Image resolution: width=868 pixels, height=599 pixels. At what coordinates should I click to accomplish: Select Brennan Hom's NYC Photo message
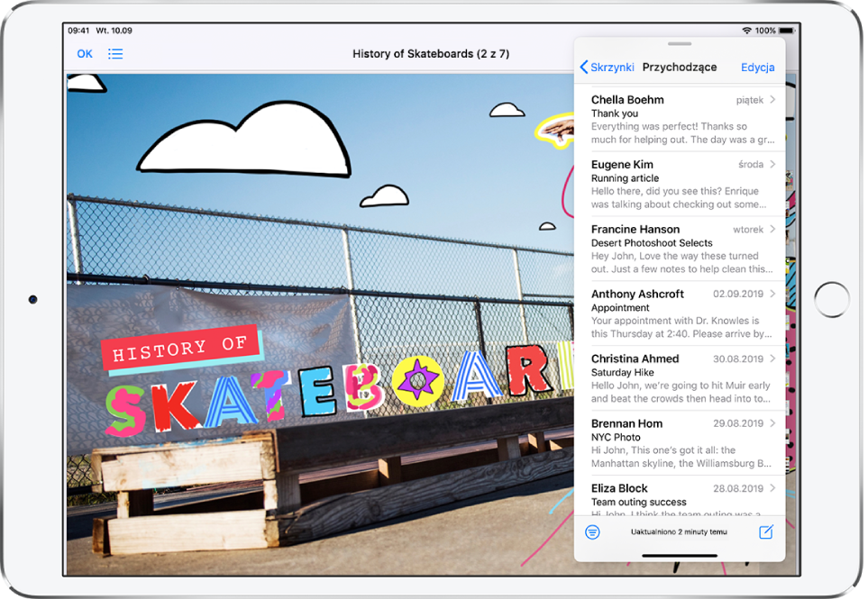tap(676, 443)
